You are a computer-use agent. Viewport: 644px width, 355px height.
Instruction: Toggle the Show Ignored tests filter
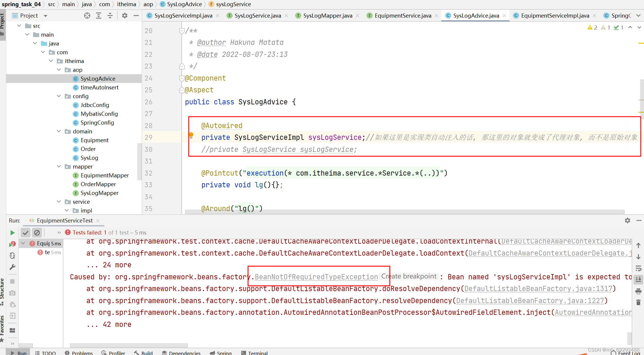37,232
